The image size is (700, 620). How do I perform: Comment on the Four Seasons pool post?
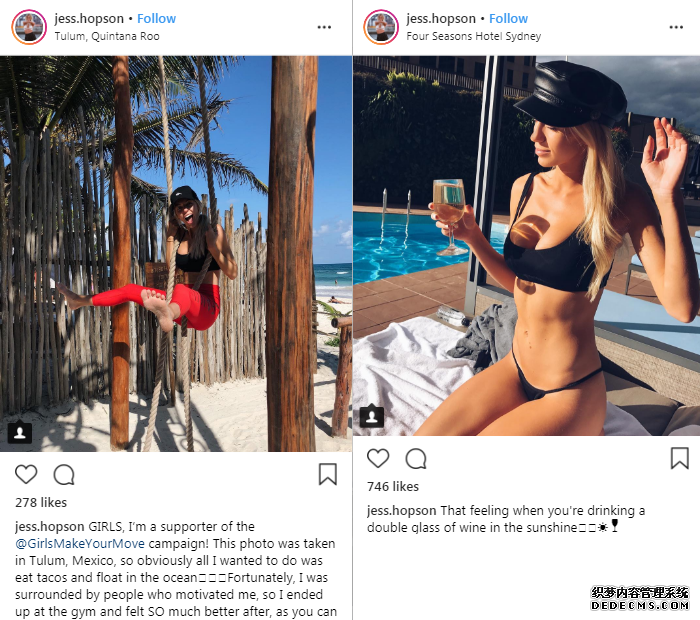click(x=416, y=458)
